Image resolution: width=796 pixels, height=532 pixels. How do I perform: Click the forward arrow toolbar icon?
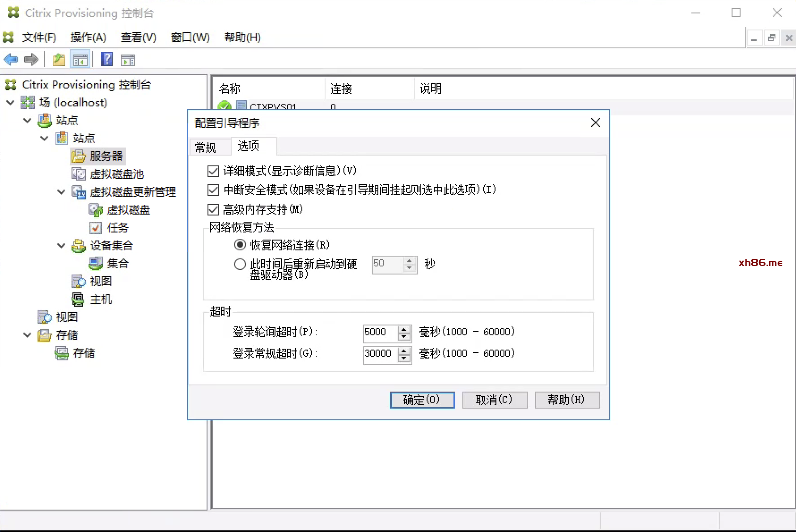[31, 59]
